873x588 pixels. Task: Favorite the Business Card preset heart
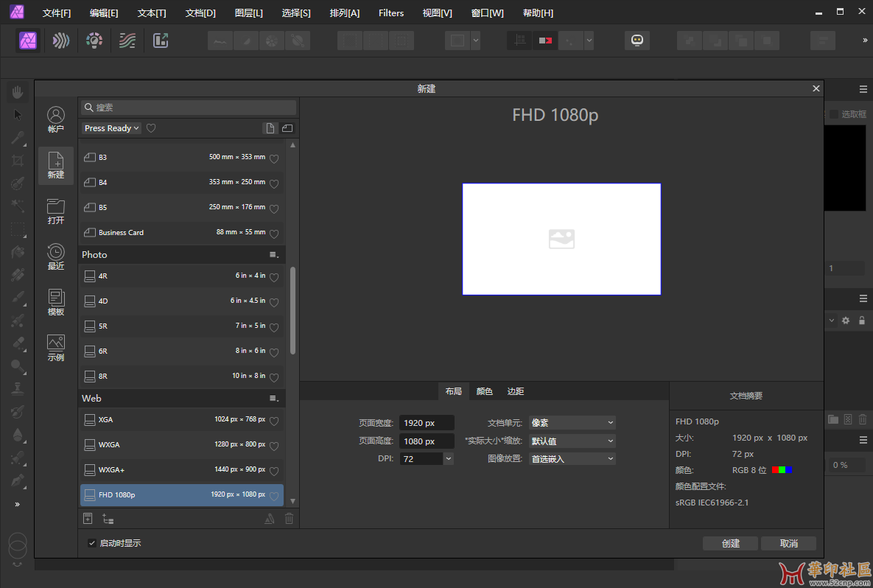[274, 234]
